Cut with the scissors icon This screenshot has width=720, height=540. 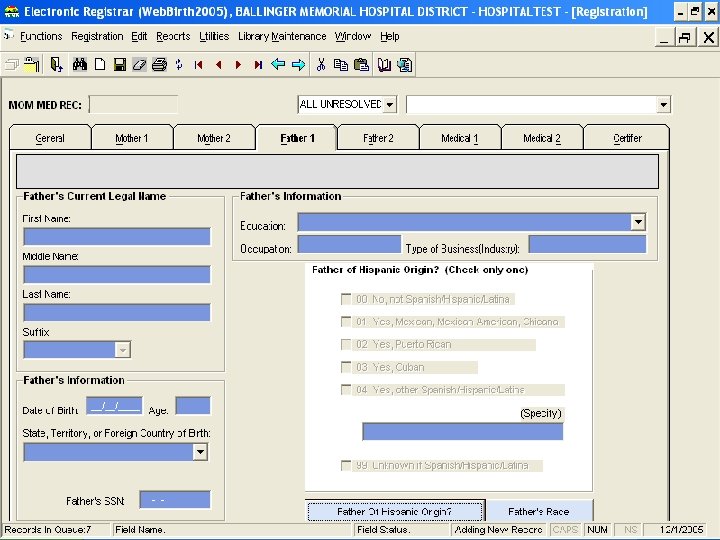(321, 65)
